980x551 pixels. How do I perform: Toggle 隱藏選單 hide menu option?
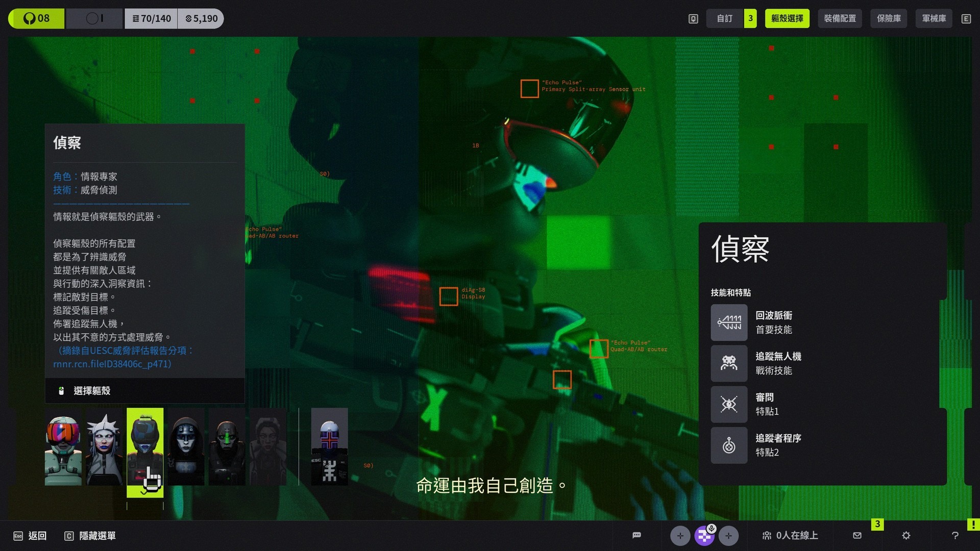[x=90, y=536]
